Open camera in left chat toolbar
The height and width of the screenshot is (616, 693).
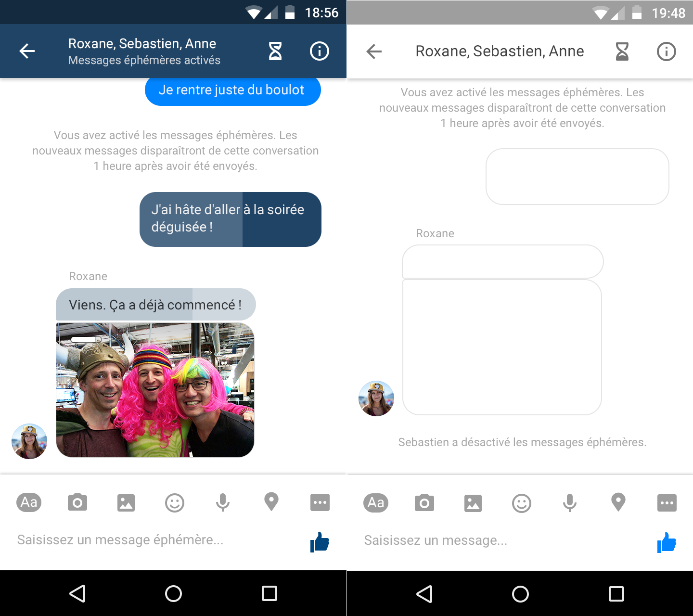coord(77,503)
